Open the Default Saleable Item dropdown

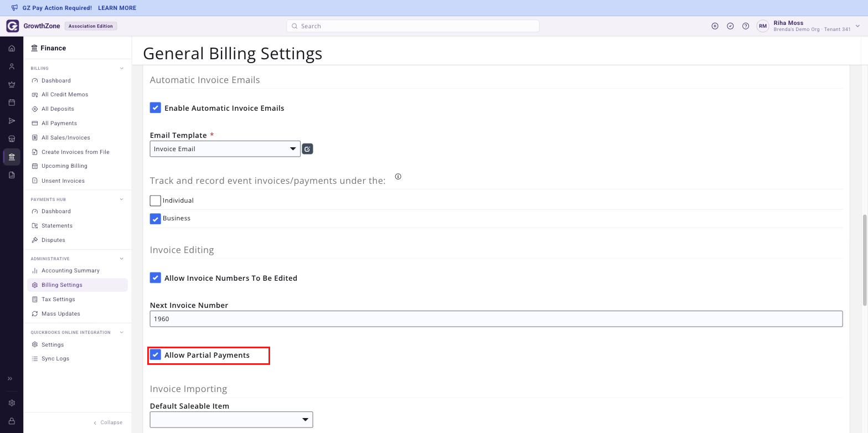point(231,420)
